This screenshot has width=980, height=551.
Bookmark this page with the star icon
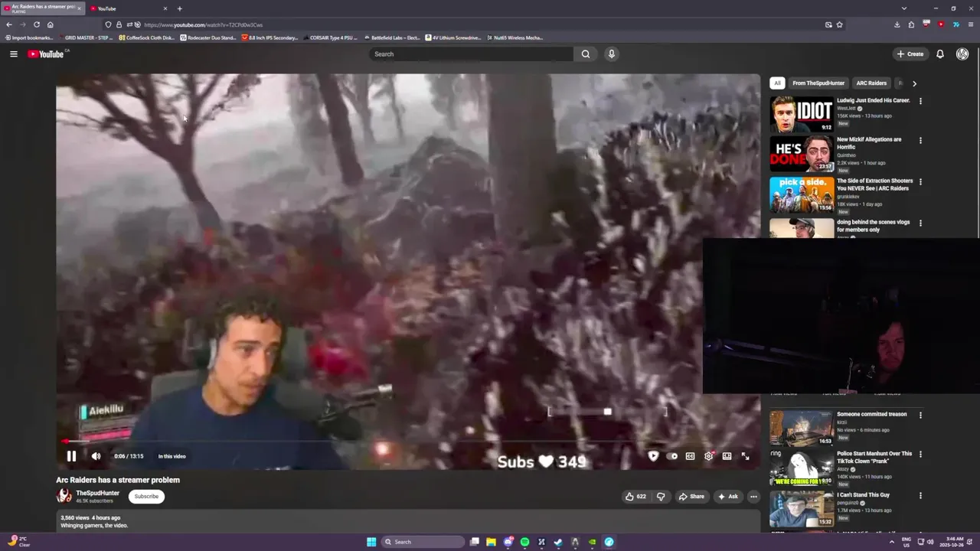point(839,24)
